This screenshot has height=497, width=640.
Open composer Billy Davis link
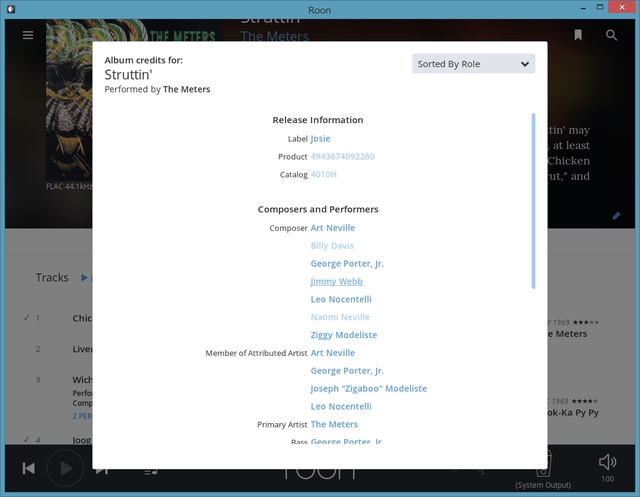(332, 246)
